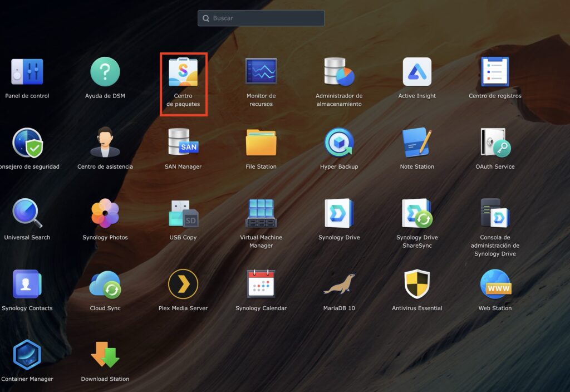Launch SAN Manager

click(x=183, y=142)
